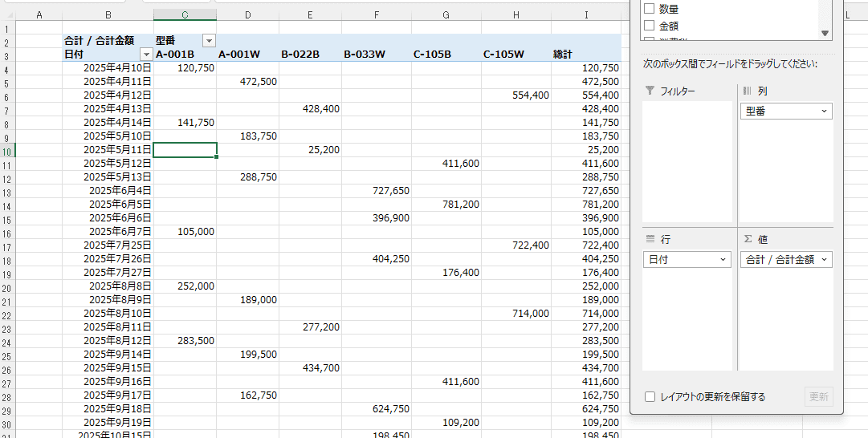Select 554,400 under C-105W column

pyautogui.click(x=516, y=95)
